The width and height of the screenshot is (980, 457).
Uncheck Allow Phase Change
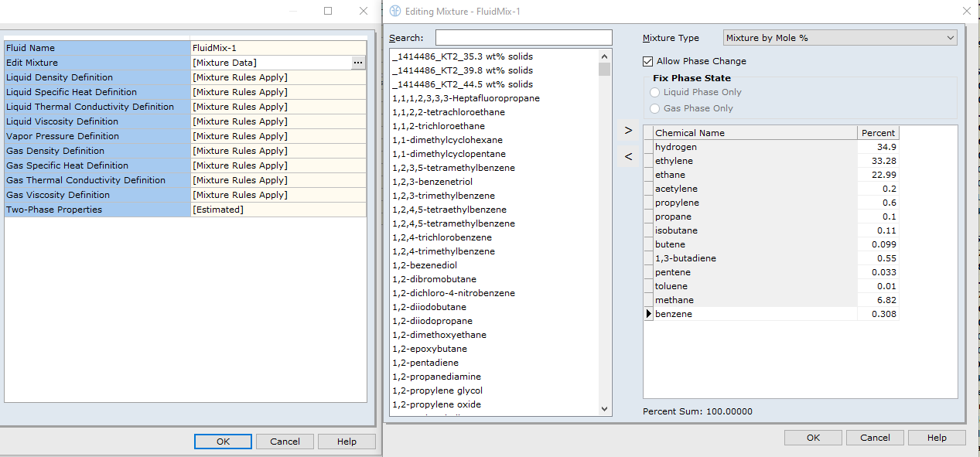[x=647, y=61]
